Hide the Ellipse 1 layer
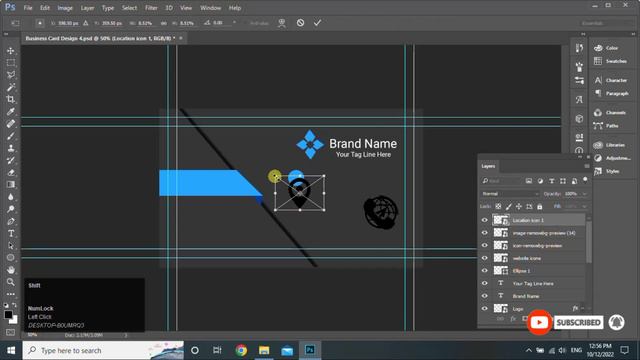 pyautogui.click(x=484, y=271)
